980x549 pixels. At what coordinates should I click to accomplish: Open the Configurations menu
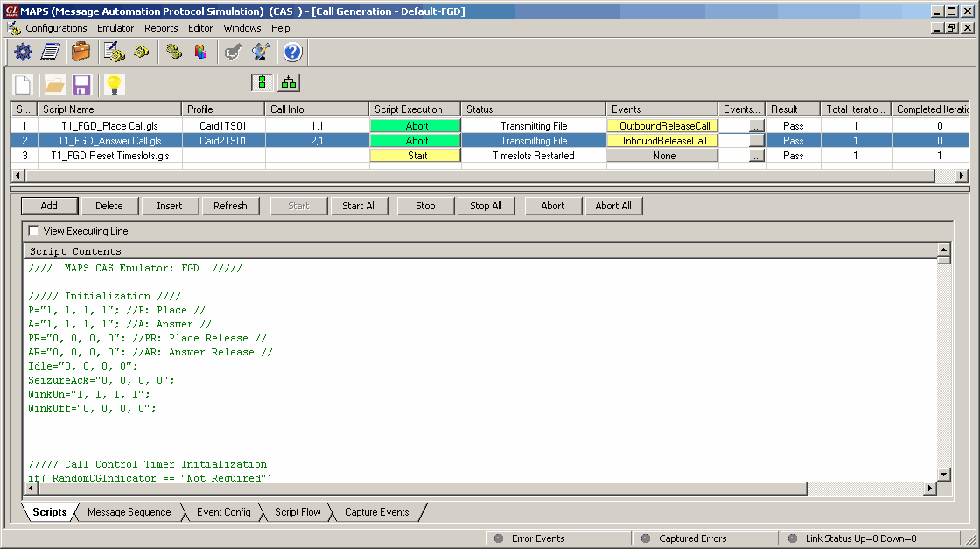coord(56,28)
